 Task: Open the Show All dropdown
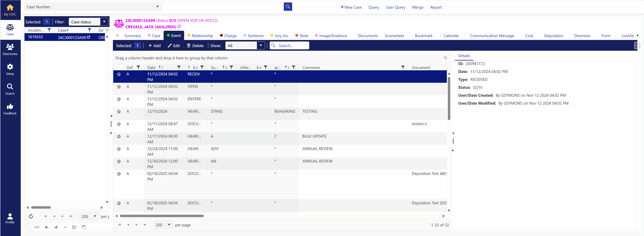(x=260, y=45)
